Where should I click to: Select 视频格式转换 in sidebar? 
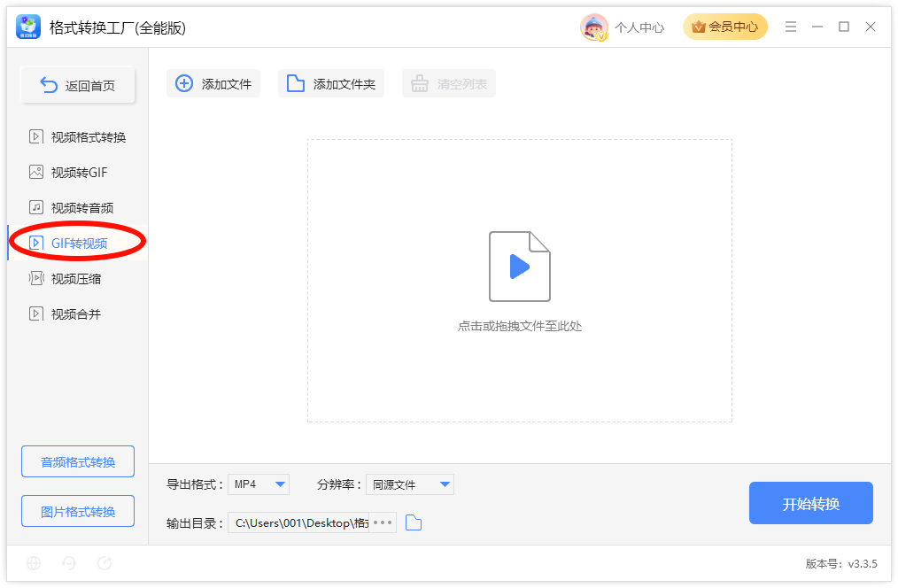coord(77,137)
